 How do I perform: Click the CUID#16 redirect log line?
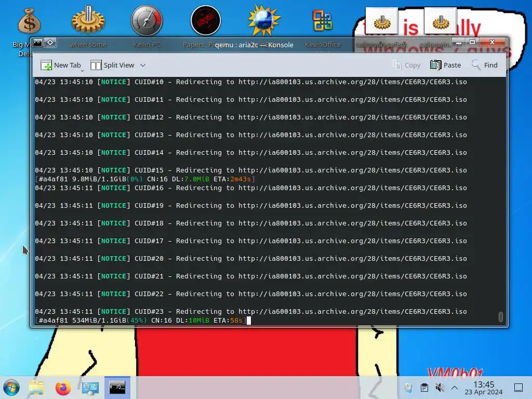click(251, 188)
